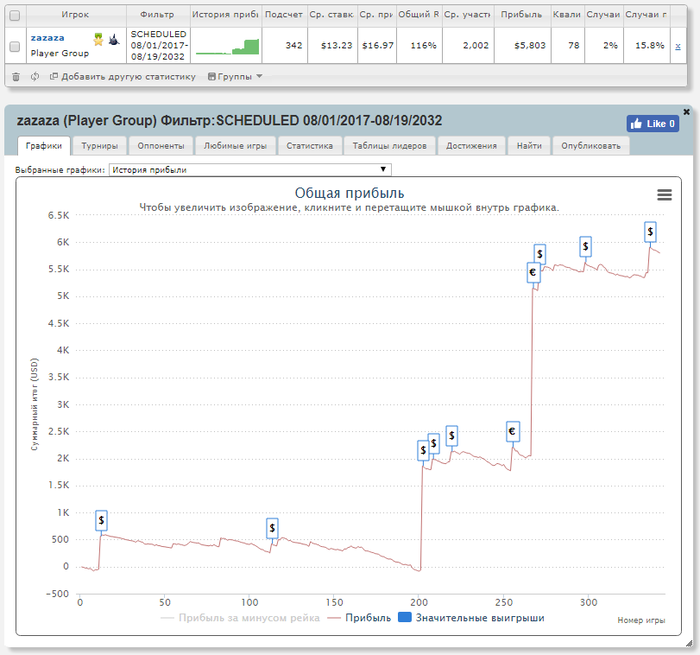Screen dimensions: 700x655
Task: Sort by the Фильтр column header
Action: pos(158,15)
